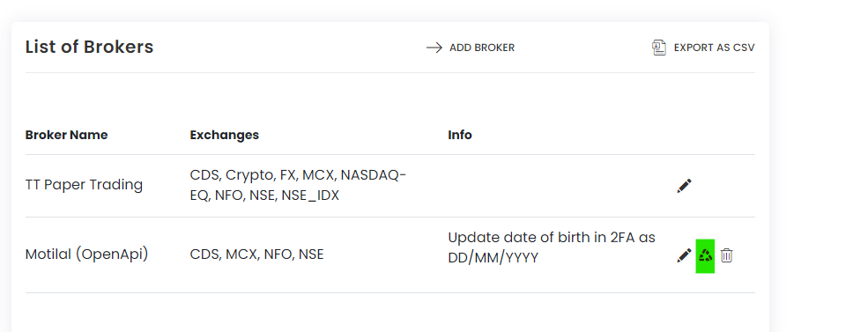The height and width of the screenshot is (332, 868).
Task: Click Motilal's CDS, MCX, NFO, NSE exchanges
Action: pos(256,255)
